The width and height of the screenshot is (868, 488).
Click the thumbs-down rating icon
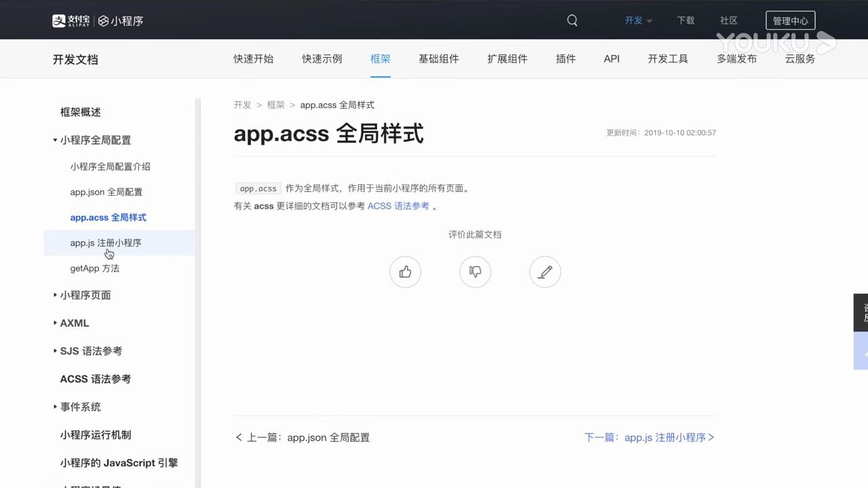coord(475,272)
